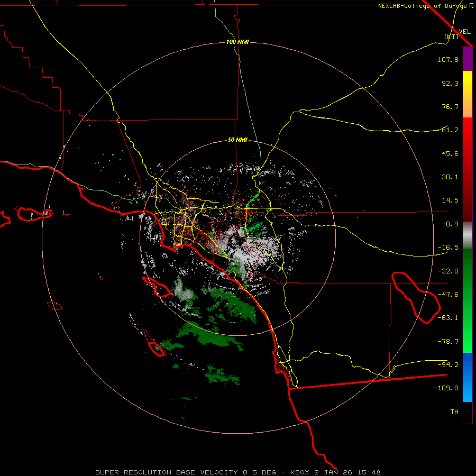
Task: Select the 61.2 scale label
Action: click(x=450, y=130)
